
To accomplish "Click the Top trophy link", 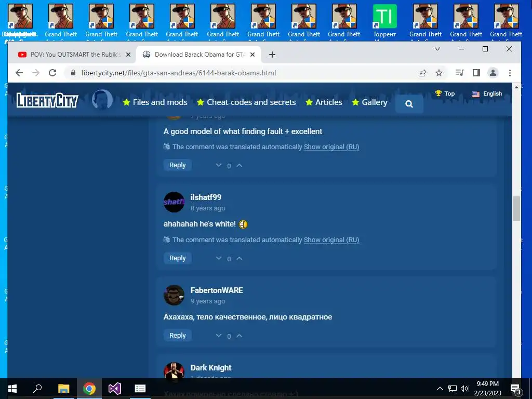I will pyautogui.click(x=445, y=94).
